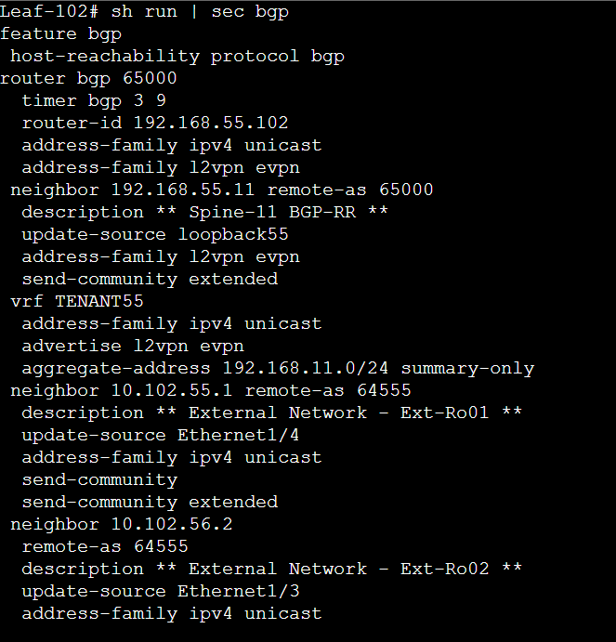Select 'update-source Ethernet1/3' line

point(161,591)
